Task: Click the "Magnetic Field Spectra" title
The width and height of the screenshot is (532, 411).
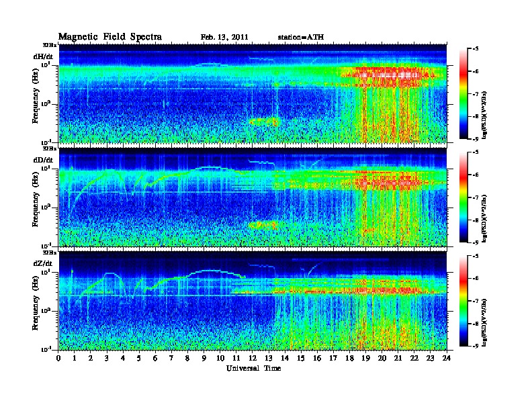Action: (110, 37)
